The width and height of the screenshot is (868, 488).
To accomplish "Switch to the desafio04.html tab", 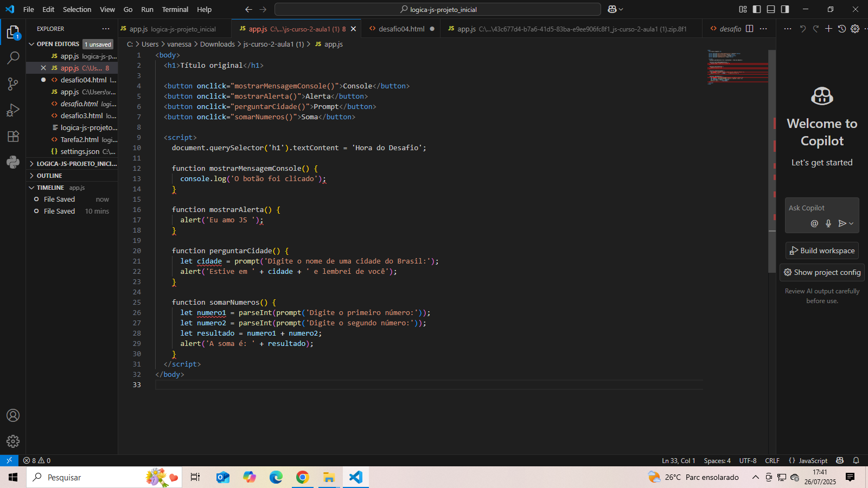I will [x=401, y=29].
